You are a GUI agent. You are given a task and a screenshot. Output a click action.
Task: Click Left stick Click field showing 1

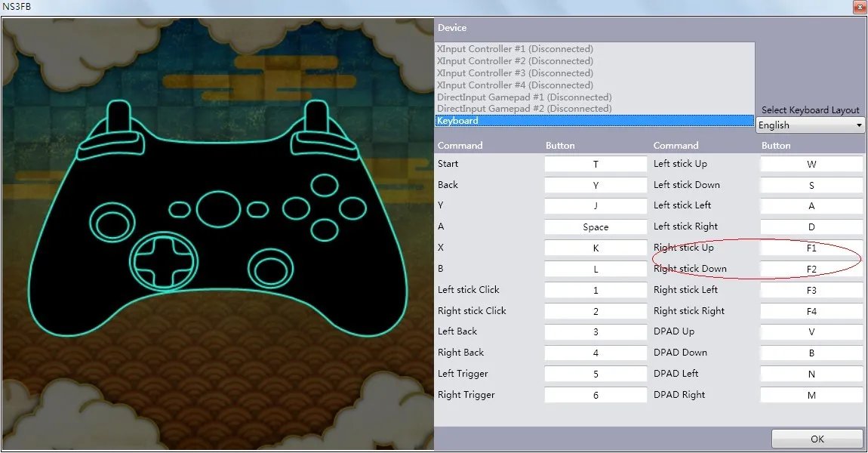(596, 290)
